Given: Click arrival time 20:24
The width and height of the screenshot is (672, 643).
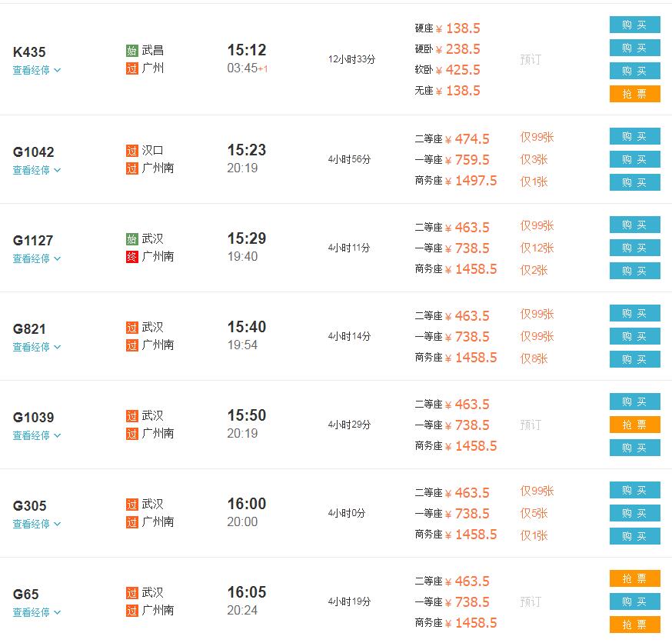Looking at the screenshot, I should pos(242,611).
